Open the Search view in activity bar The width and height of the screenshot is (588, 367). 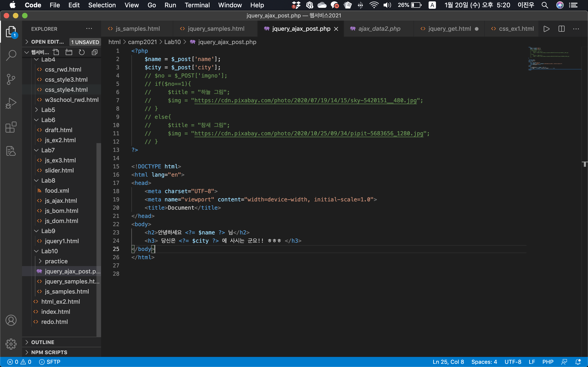[11, 55]
